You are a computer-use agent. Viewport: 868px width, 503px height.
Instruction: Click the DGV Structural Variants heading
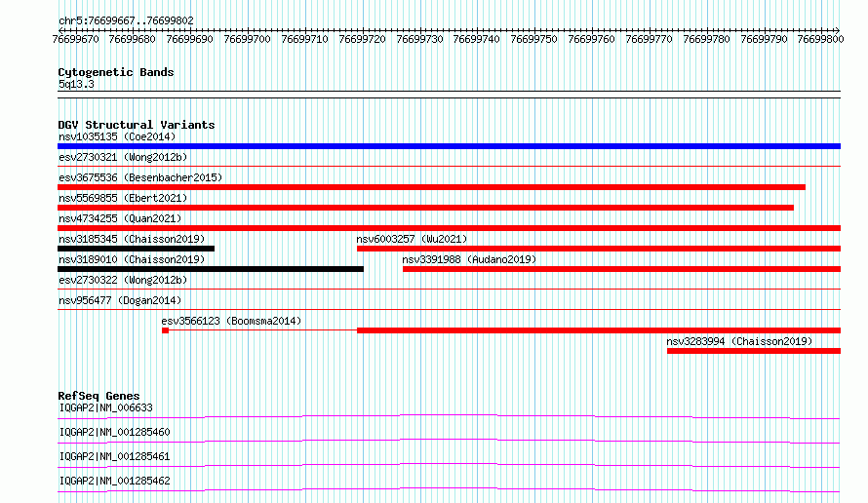(x=137, y=125)
